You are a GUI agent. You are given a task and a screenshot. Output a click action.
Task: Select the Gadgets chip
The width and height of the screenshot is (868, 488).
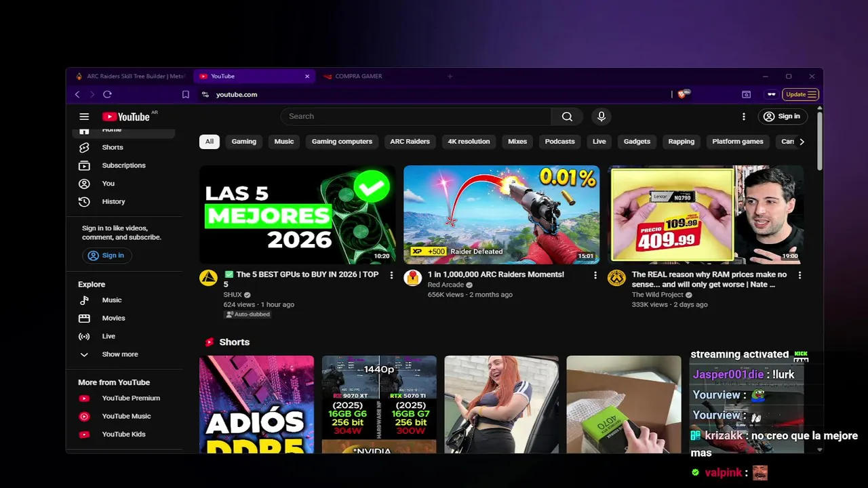(637, 142)
